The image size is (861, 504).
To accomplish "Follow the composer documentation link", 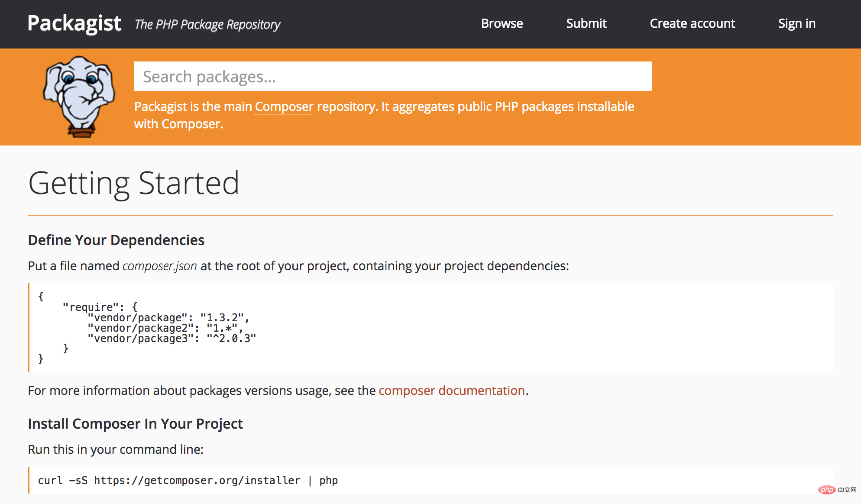I will click(x=451, y=391).
